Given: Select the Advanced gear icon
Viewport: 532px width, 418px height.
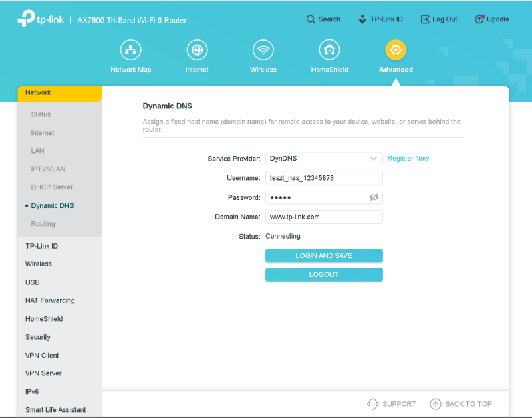Looking at the screenshot, I should 396,50.
